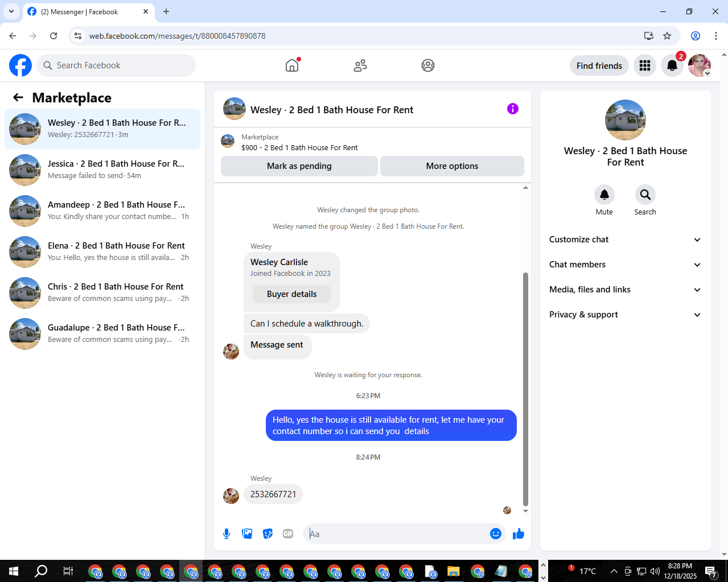
Task: Reload the page with the browser refresh icon
Action: click(x=54, y=36)
